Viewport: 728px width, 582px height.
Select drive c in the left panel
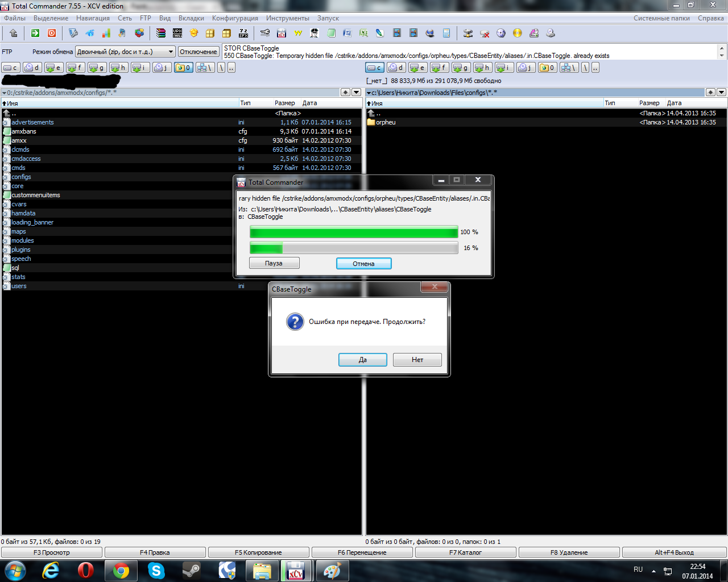(11, 68)
